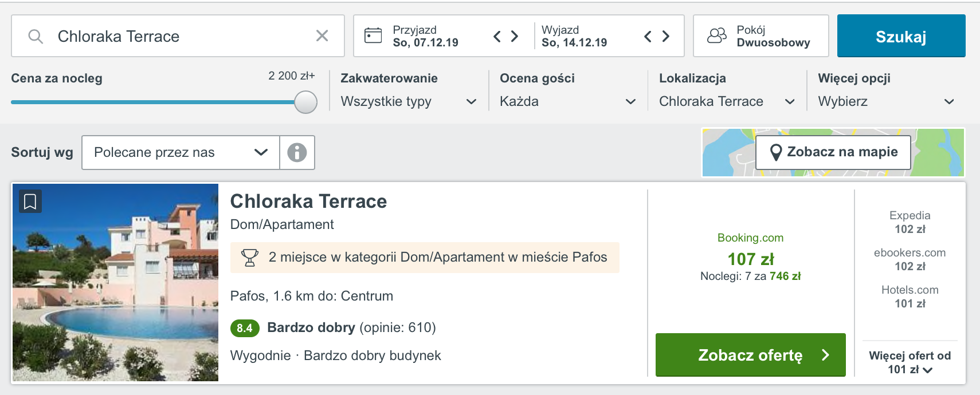Move arrival date one day later
Image resolution: width=980 pixels, height=395 pixels.
pos(515,37)
